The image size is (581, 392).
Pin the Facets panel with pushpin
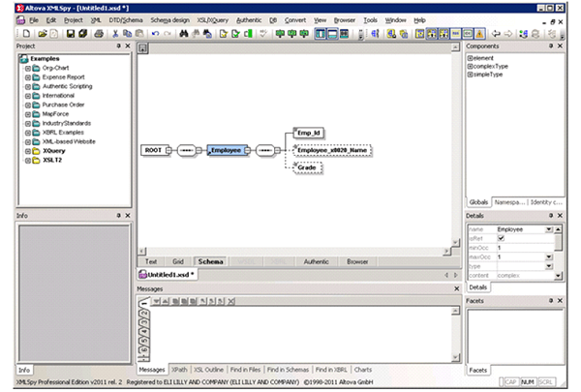point(551,300)
